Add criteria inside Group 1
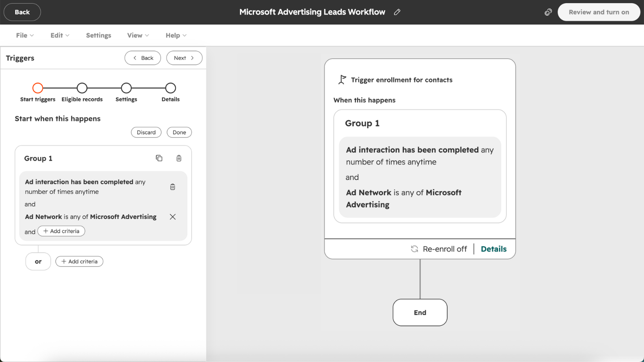Viewport: 644px width, 362px height. click(61, 231)
